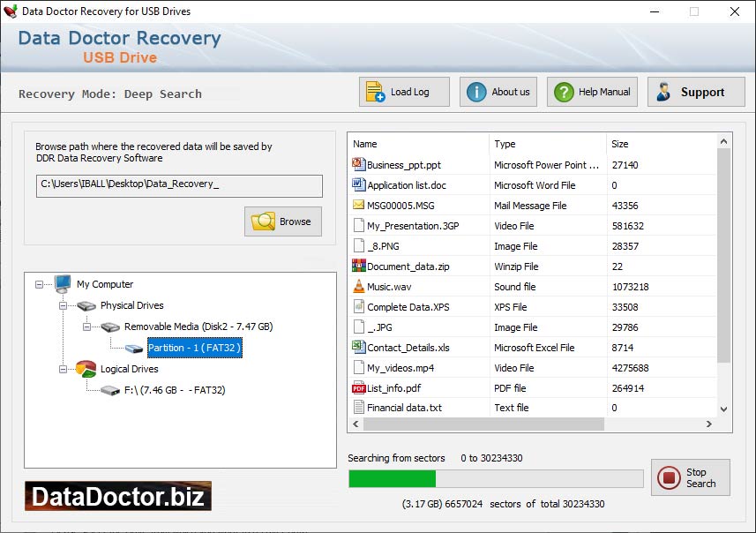Select the envelope icon for MSG00005.MSG
This screenshot has height=533, width=756.
coord(358,205)
